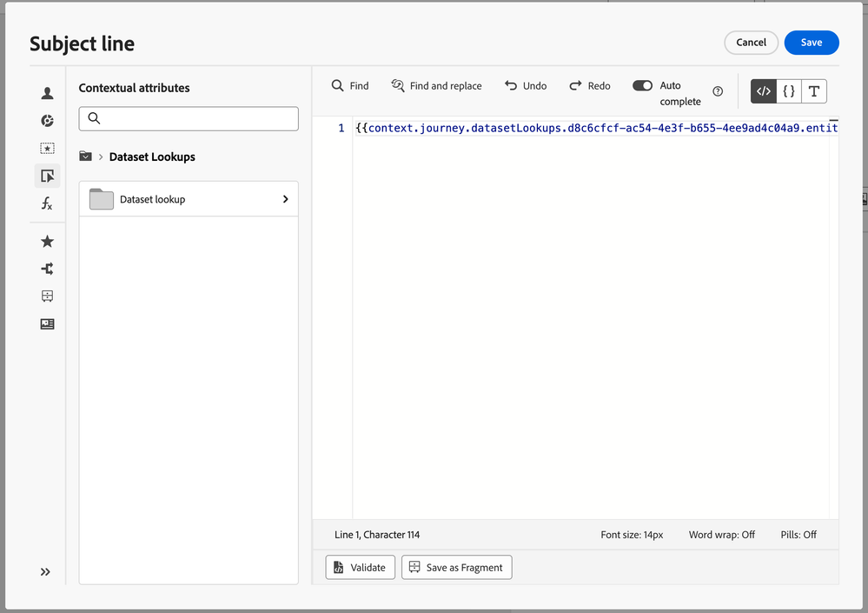This screenshot has height=613, width=868.
Task: Expand left sidebar with double-chevron
Action: pyautogui.click(x=45, y=571)
